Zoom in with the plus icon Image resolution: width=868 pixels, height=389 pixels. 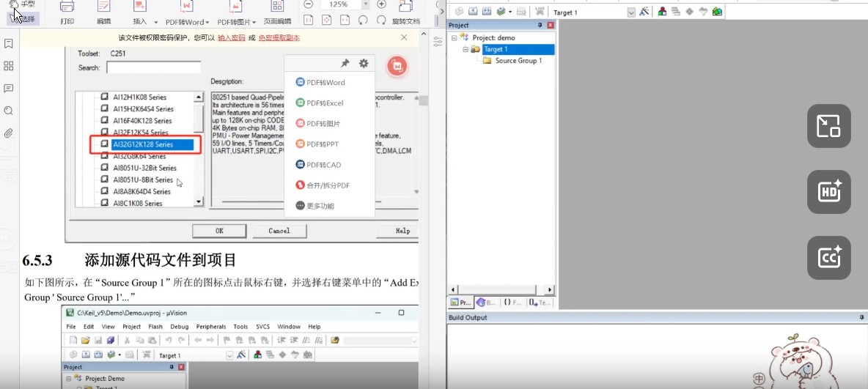point(381,4)
